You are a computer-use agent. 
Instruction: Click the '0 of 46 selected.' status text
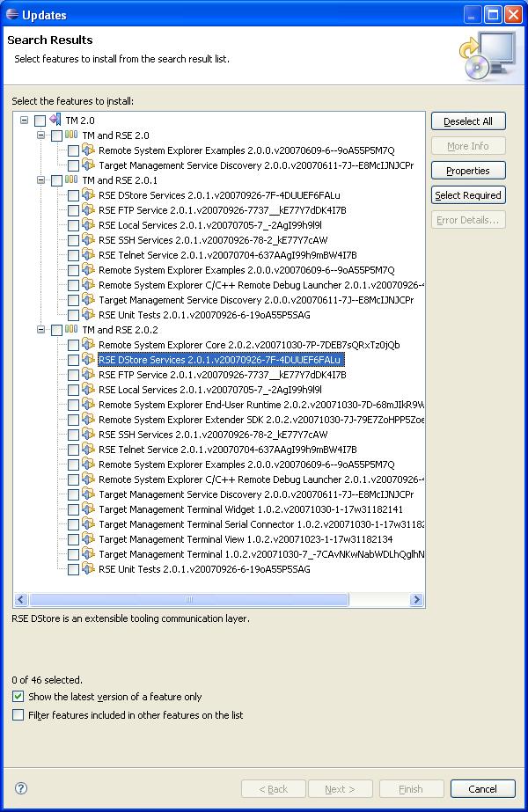click(x=48, y=680)
